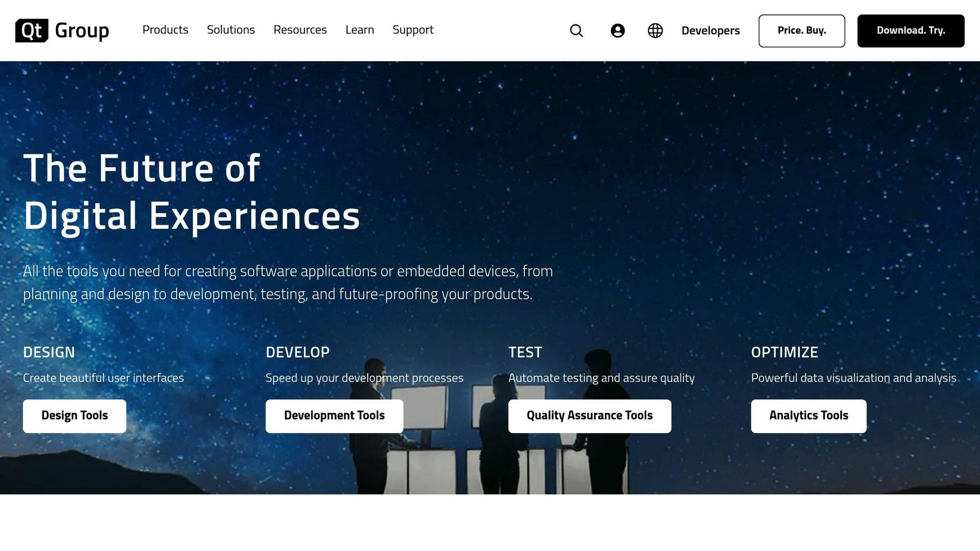
Task: Click the Download. Try. button
Action: (910, 31)
